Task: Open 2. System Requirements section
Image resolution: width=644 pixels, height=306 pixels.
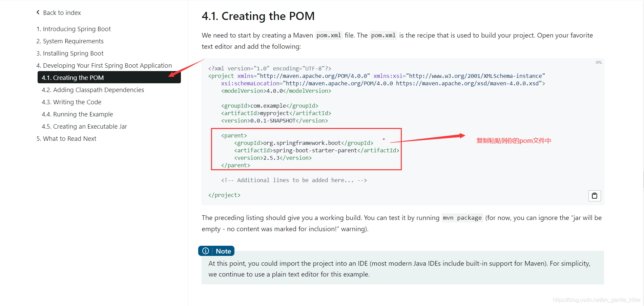Action: pos(70,41)
